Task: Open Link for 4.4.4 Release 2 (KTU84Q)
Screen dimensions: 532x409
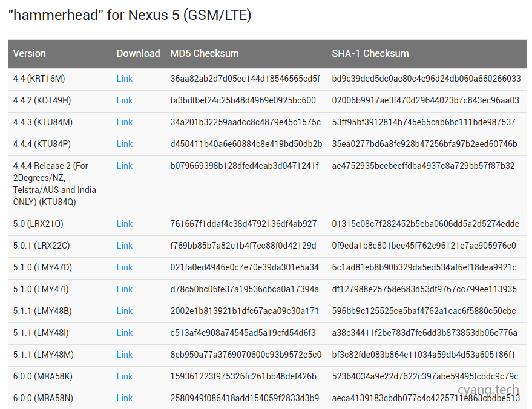Action: click(x=124, y=166)
